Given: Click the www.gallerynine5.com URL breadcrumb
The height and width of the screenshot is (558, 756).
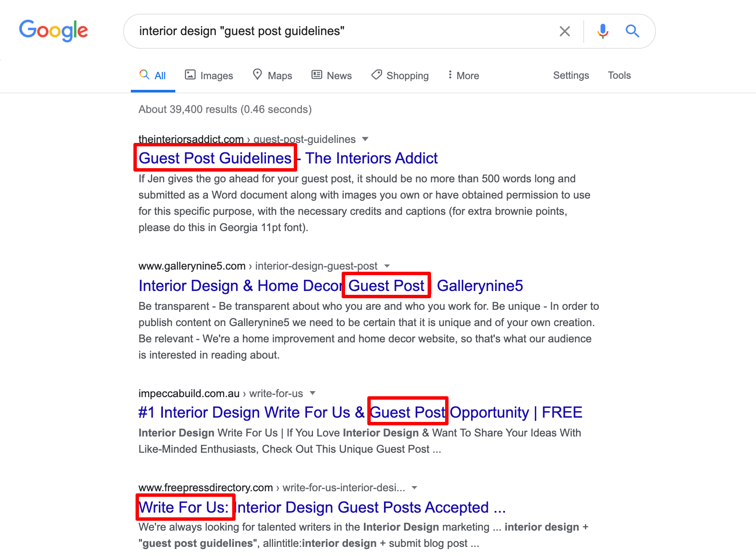Looking at the screenshot, I should 258,266.
